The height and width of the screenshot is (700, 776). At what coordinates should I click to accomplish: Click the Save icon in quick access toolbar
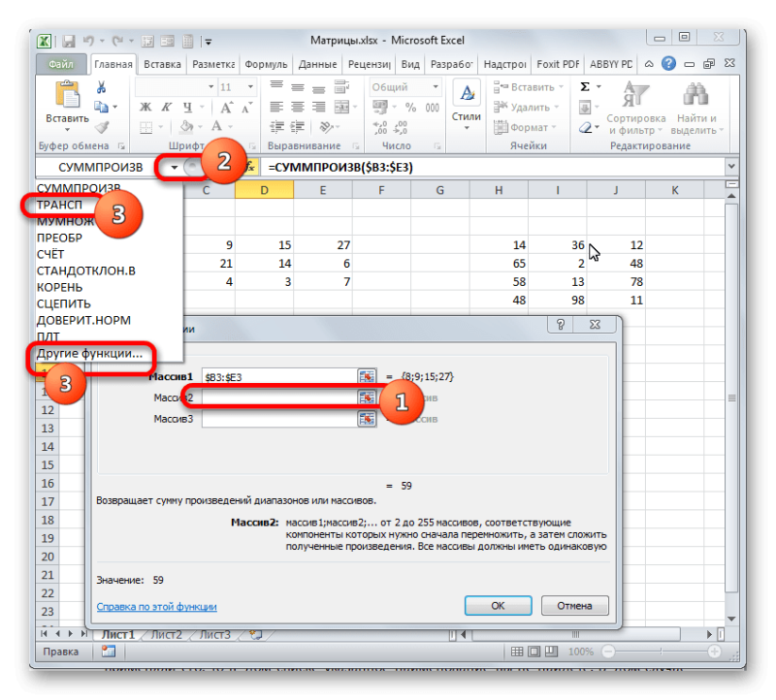[68, 42]
